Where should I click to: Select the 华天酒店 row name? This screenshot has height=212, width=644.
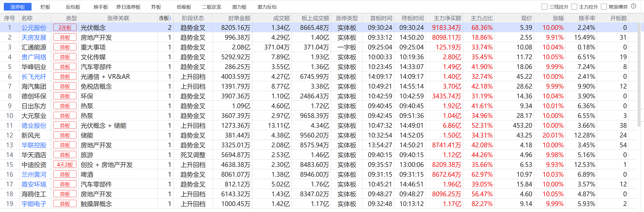(34, 155)
